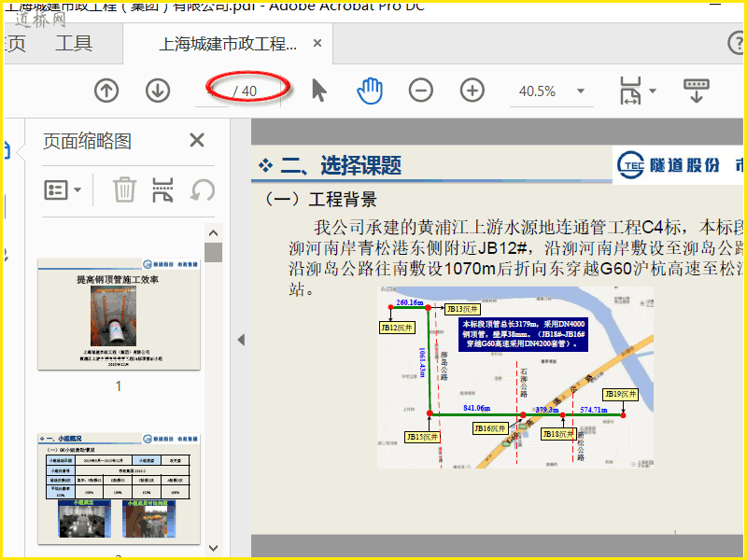Image resolution: width=747 pixels, height=560 pixels.
Task: Click the page number field before /40
Action: pyautogui.click(x=212, y=91)
